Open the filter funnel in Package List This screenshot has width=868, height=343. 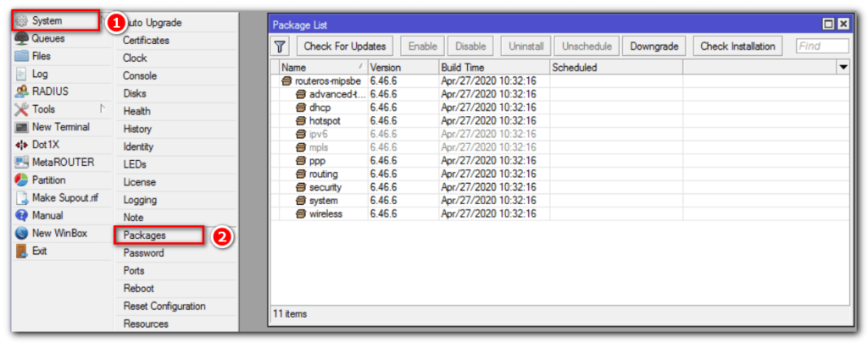point(281,47)
